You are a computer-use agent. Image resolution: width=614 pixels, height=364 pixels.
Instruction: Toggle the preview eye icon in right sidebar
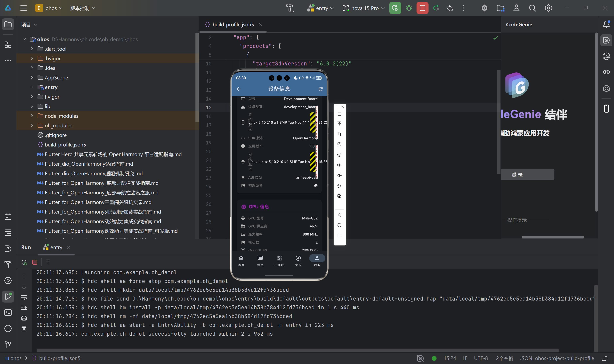pos(606,72)
